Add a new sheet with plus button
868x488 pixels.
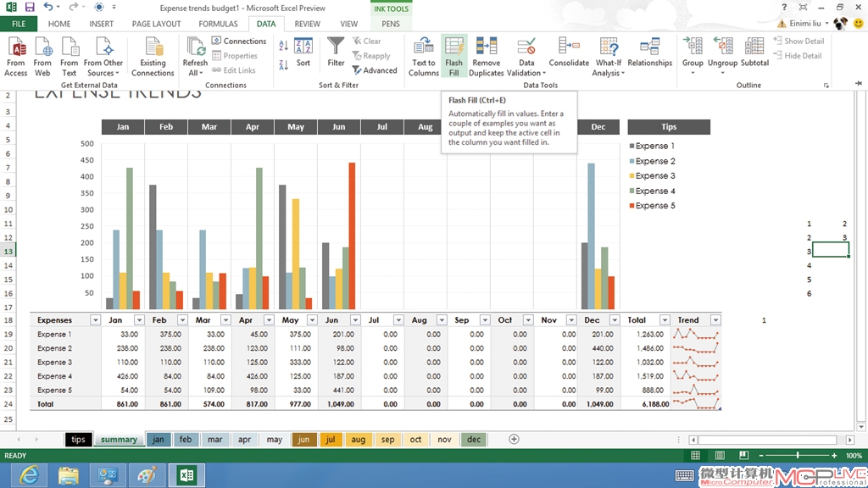point(514,440)
